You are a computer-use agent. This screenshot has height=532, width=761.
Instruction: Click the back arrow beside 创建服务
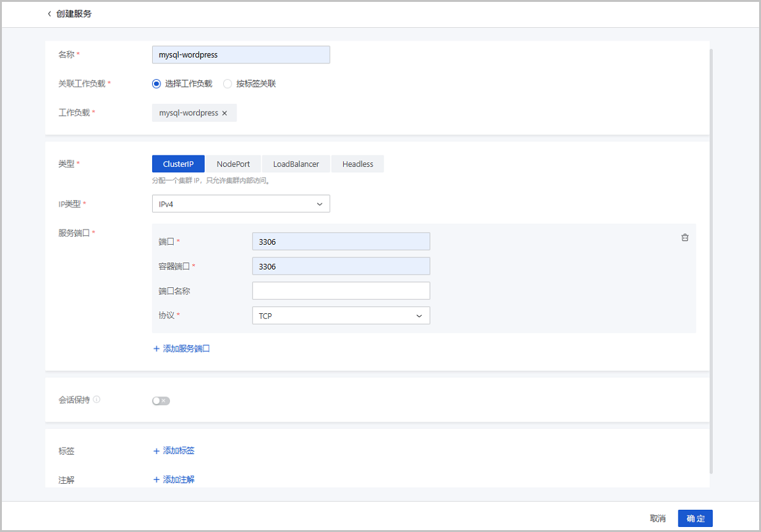(50, 13)
